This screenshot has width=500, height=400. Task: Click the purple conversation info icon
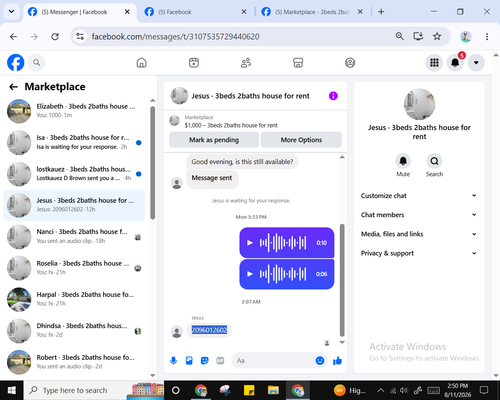coord(333,96)
